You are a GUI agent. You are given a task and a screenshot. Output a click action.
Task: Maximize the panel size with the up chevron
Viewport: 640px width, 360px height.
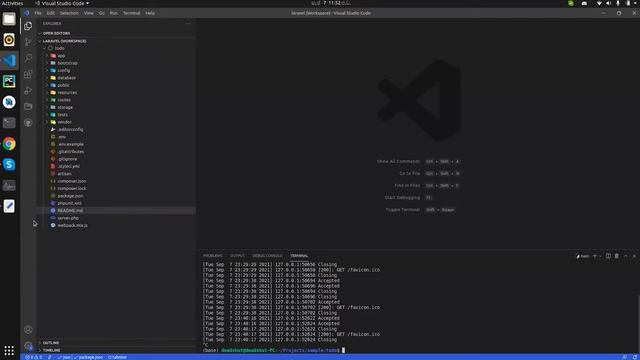click(x=626, y=256)
